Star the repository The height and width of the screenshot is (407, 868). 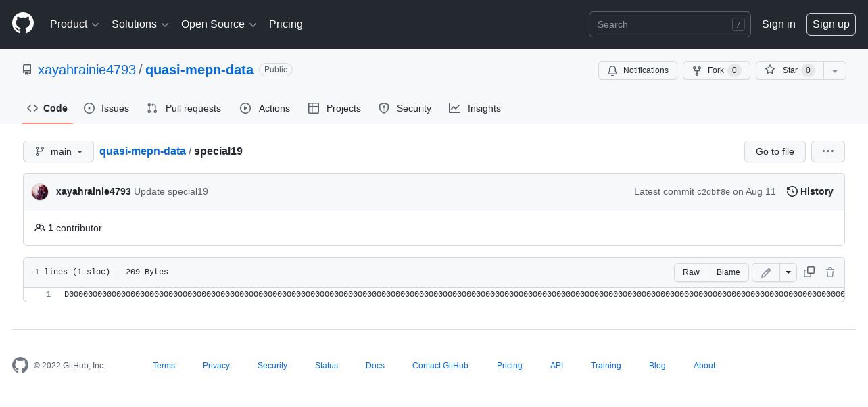pos(790,70)
